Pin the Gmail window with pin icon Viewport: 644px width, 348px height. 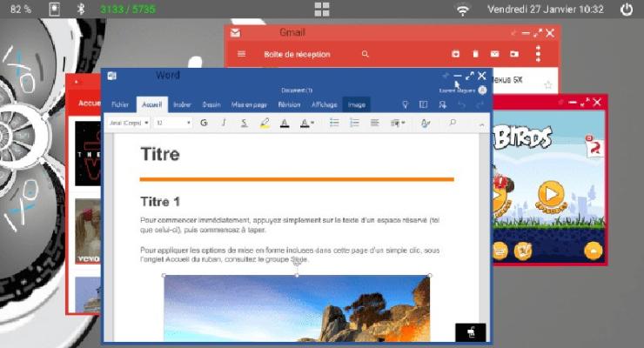(x=513, y=33)
